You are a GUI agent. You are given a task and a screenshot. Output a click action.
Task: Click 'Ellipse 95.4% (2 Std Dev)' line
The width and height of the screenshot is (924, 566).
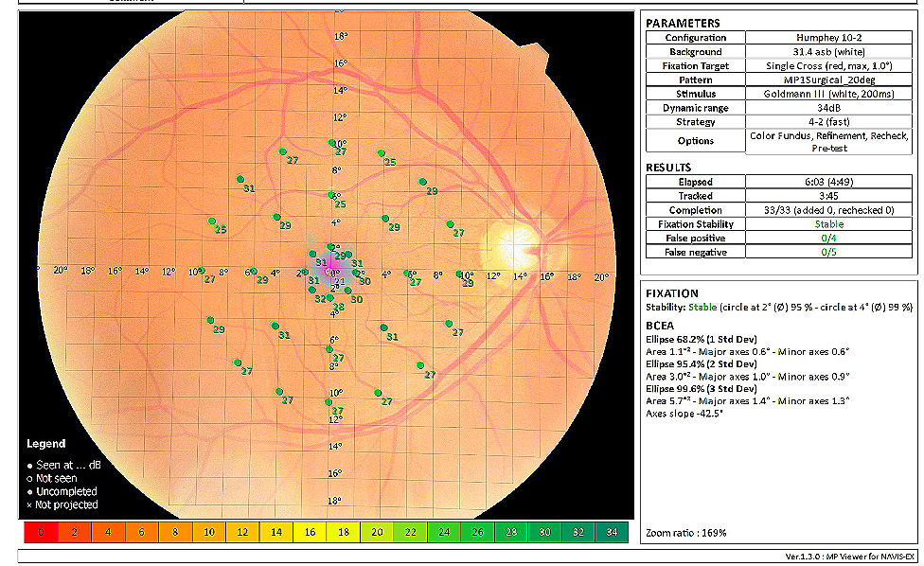(702, 364)
